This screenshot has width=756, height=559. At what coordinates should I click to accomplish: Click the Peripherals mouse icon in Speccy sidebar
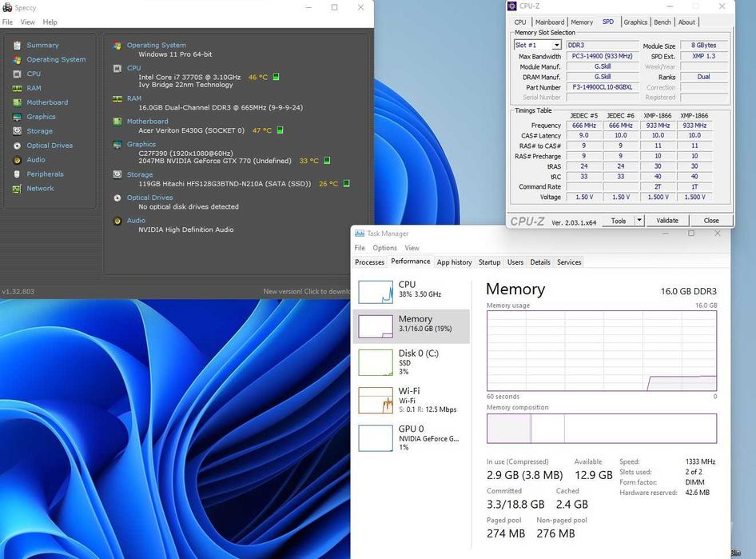[x=18, y=174]
